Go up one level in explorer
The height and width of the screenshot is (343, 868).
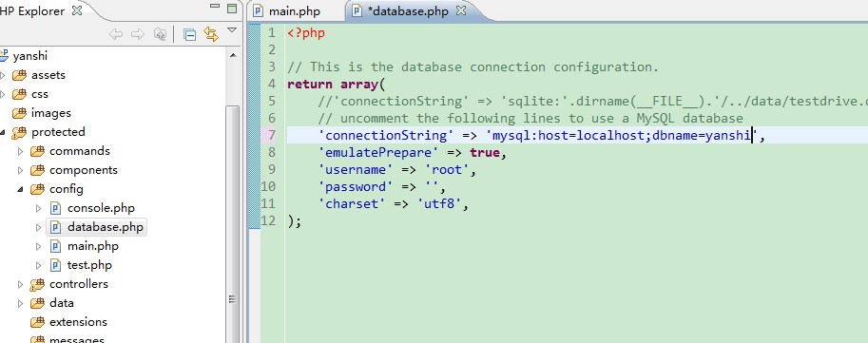point(160,34)
